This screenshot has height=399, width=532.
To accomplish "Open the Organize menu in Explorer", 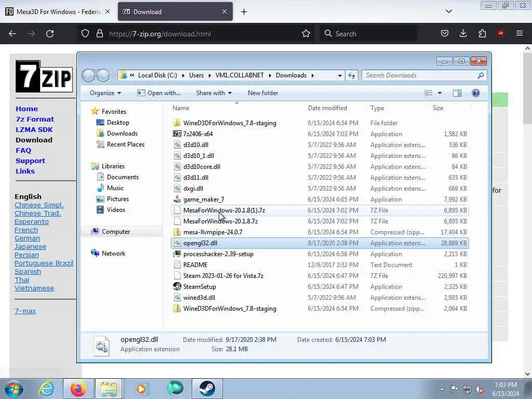I will pos(105,93).
